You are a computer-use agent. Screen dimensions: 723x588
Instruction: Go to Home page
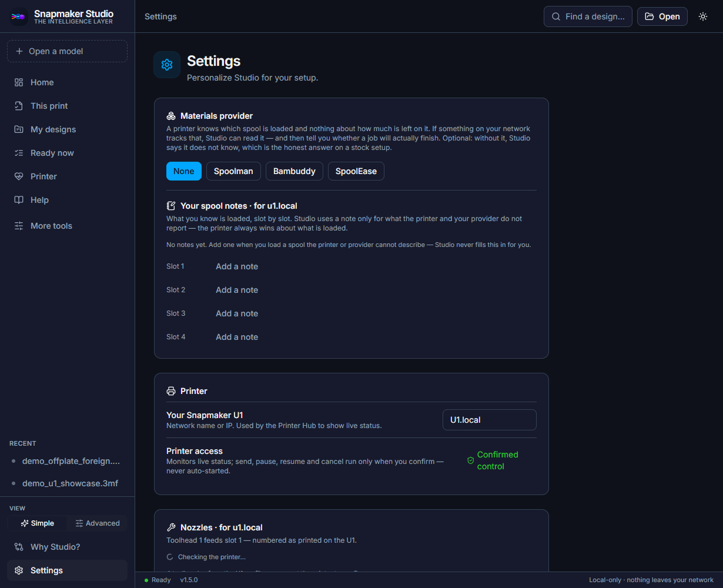[x=67, y=82]
